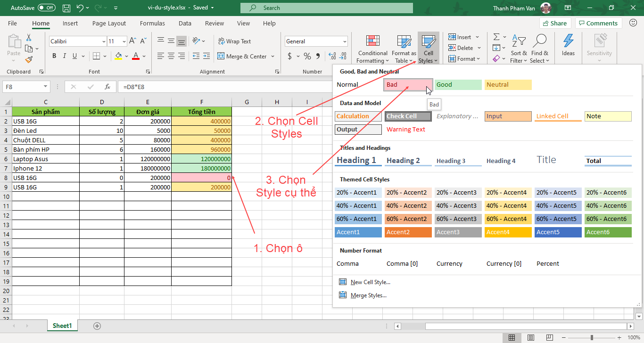Apply the Percent number format style
Screen dimensions: 644x343
tap(548, 263)
